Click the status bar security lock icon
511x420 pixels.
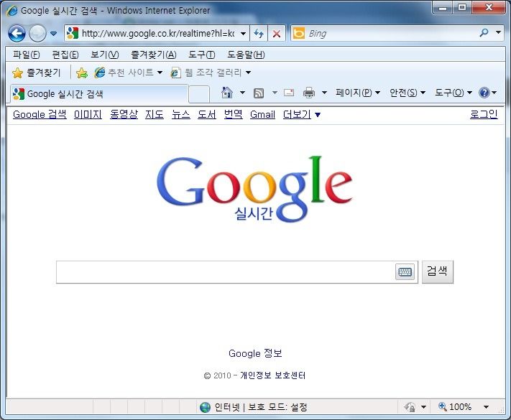(410, 407)
